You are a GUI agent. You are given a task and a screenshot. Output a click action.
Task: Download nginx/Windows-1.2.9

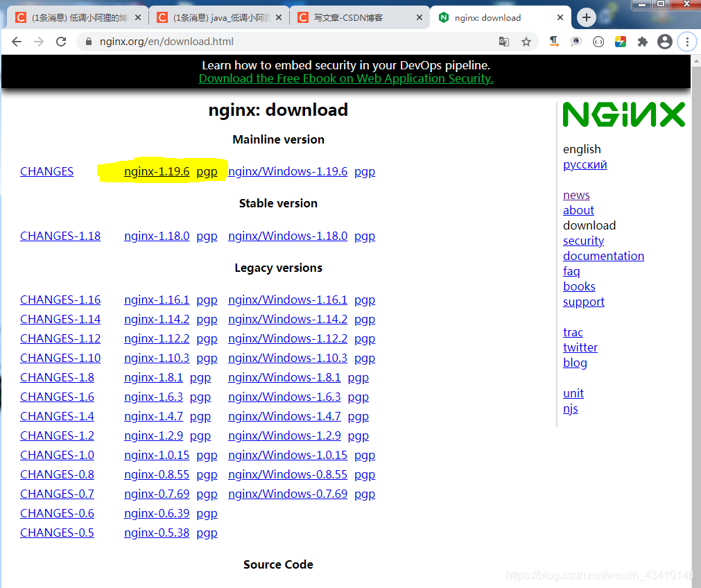[x=284, y=436]
